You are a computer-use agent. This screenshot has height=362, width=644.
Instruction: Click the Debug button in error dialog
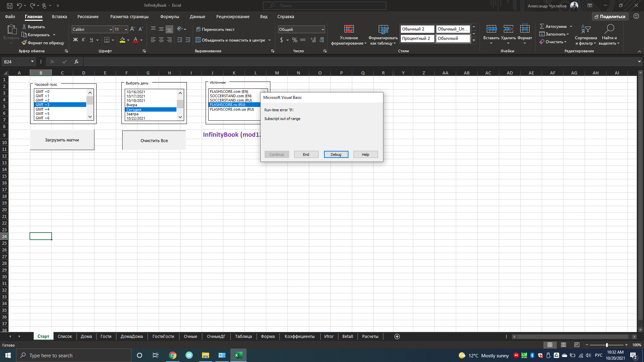[336, 155]
